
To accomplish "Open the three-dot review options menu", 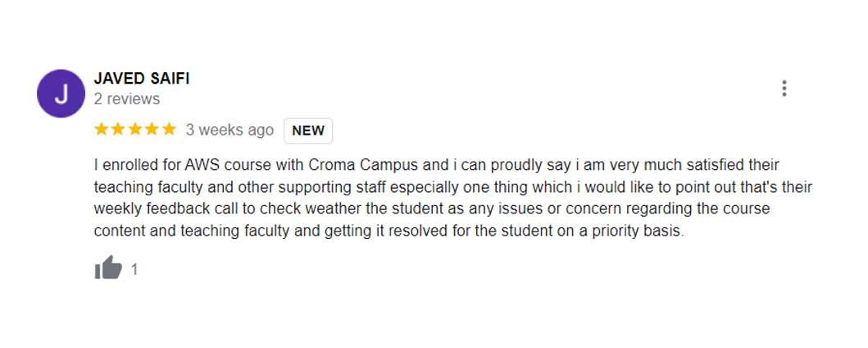I will 784,89.
